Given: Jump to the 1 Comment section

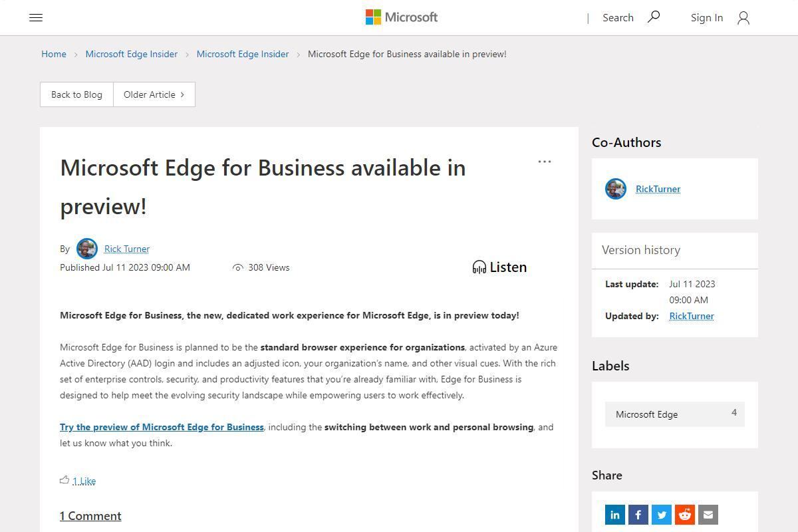Looking at the screenshot, I should pyautogui.click(x=90, y=516).
